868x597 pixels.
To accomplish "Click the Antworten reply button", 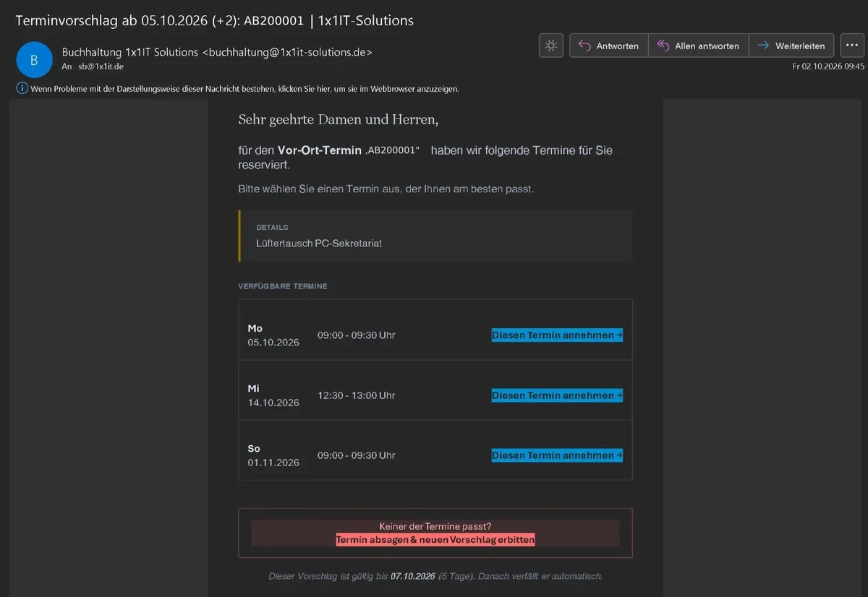I will coord(609,46).
